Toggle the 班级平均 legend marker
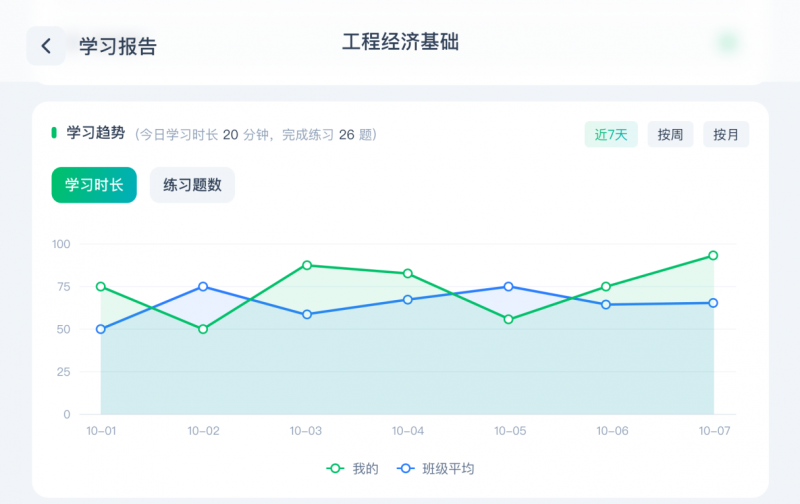The height and width of the screenshot is (504, 800). coord(406,468)
